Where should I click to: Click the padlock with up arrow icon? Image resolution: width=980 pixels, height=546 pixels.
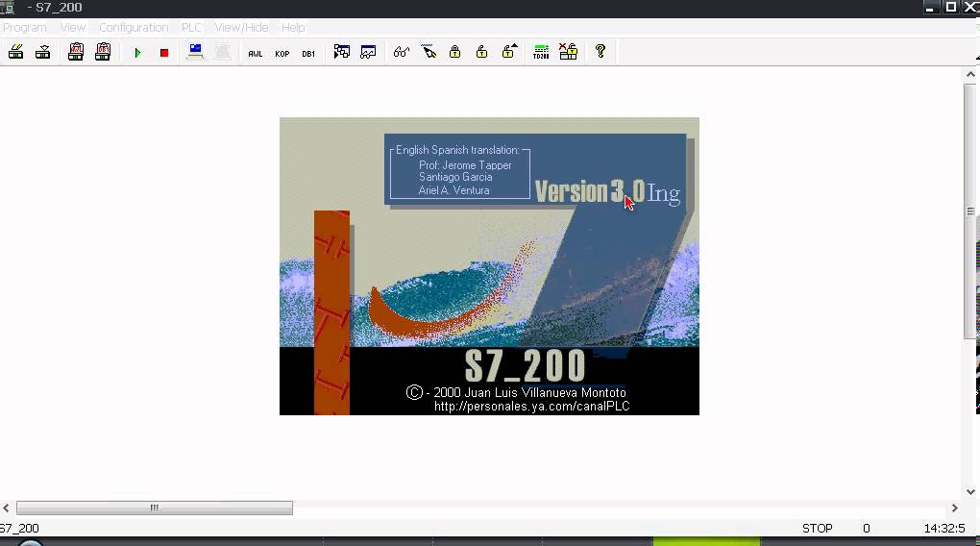pyautogui.click(x=509, y=51)
